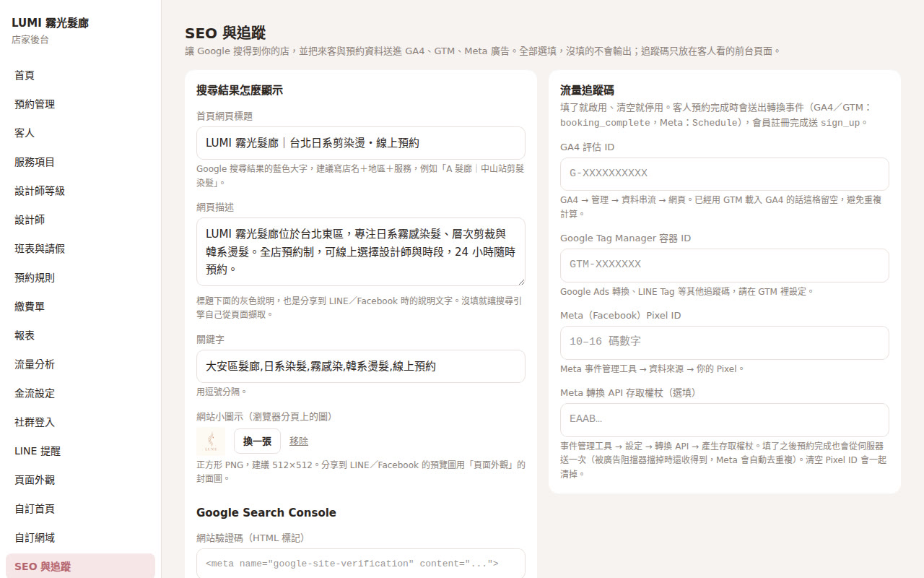Image resolution: width=924 pixels, height=578 pixels.
Task: Click the 流量追蹤碼 heading
Action: click(x=587, y=90)
